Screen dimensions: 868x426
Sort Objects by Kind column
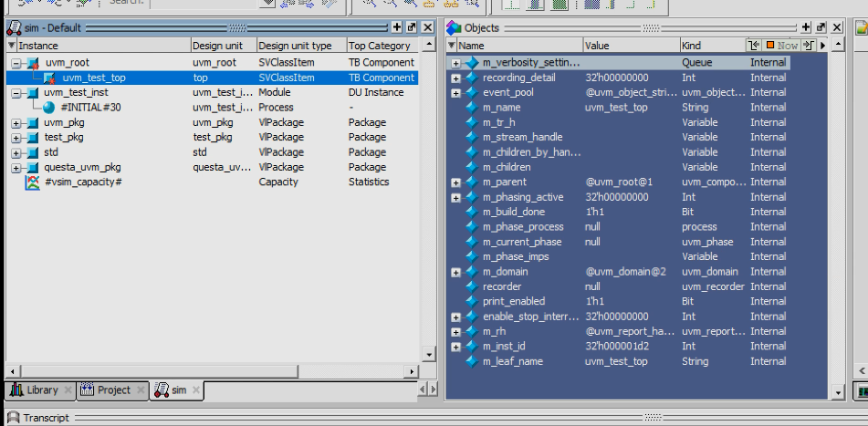[714, 46]
